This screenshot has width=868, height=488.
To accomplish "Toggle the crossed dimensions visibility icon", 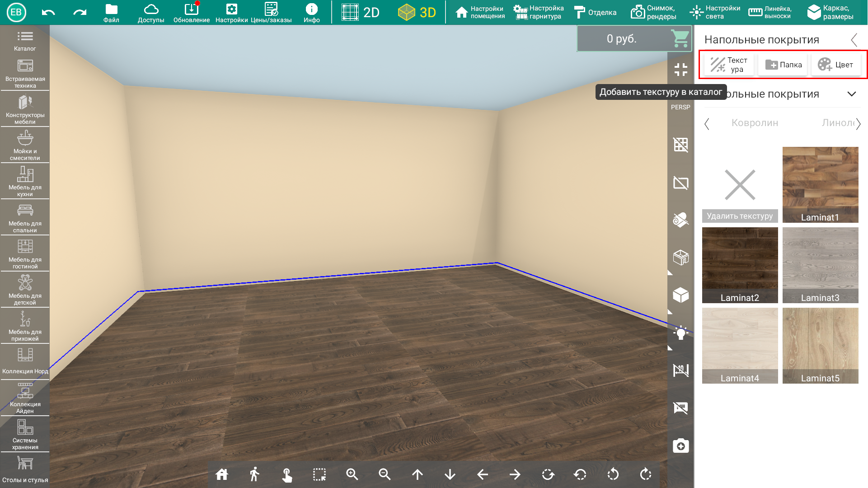I will (x=680, y=371).
